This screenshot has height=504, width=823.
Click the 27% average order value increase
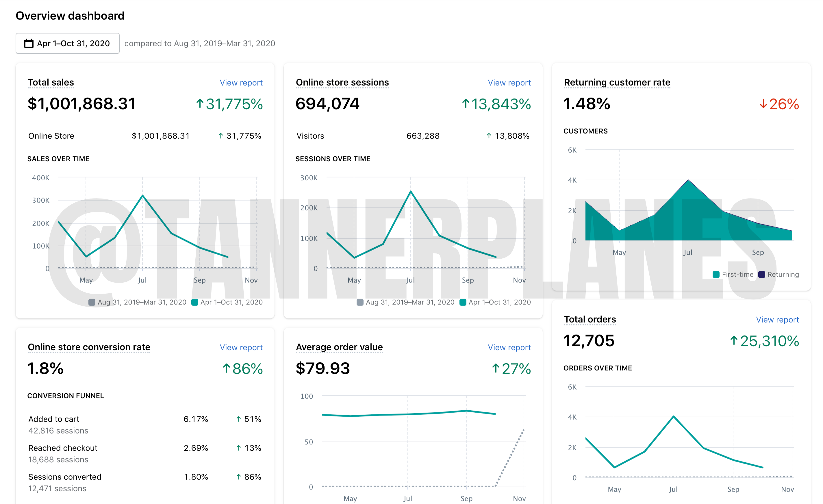coord(511,369)
